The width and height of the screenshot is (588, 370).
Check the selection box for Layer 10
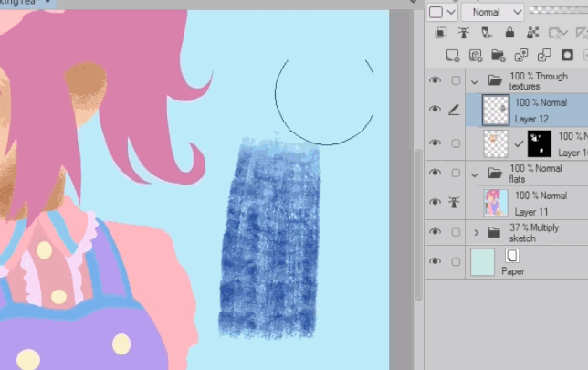point(456,143)
